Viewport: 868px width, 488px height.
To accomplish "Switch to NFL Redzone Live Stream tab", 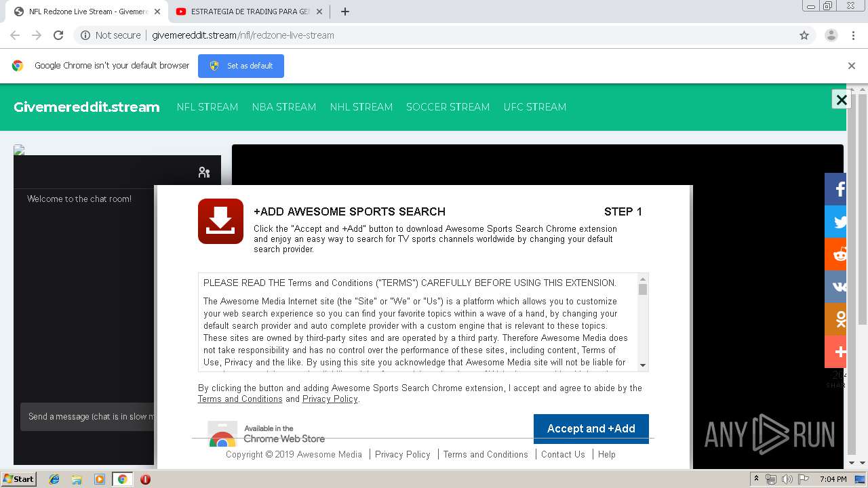I will point(88,12).
